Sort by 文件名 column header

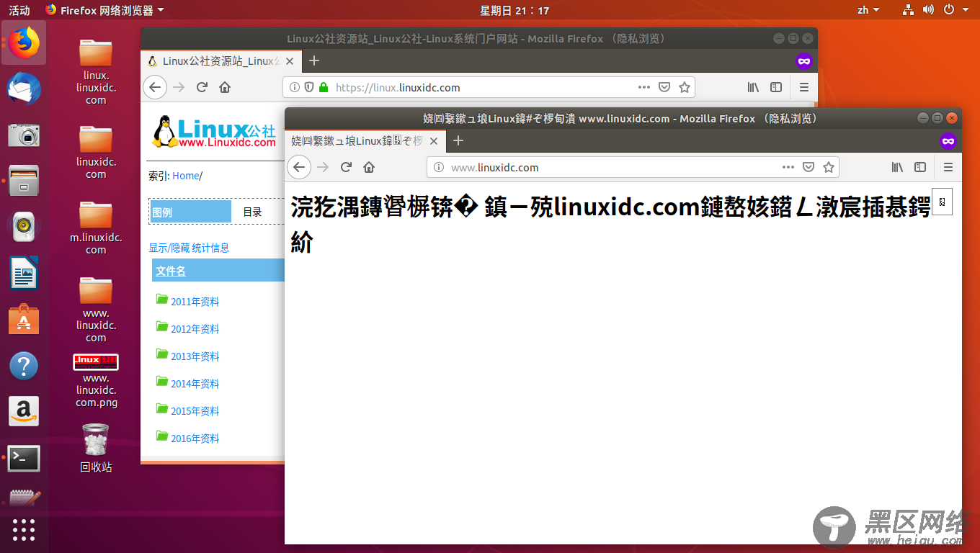click(171, 271)
